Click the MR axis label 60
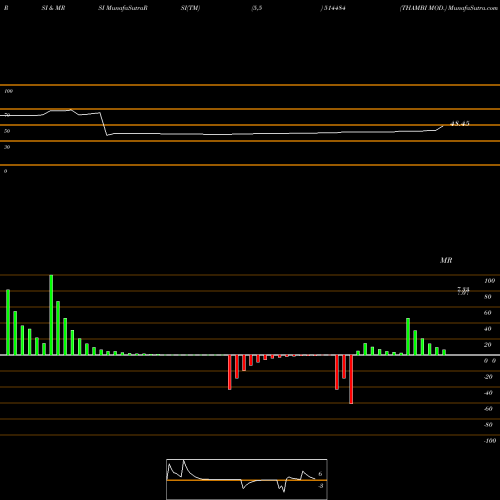 click(488, 313)
